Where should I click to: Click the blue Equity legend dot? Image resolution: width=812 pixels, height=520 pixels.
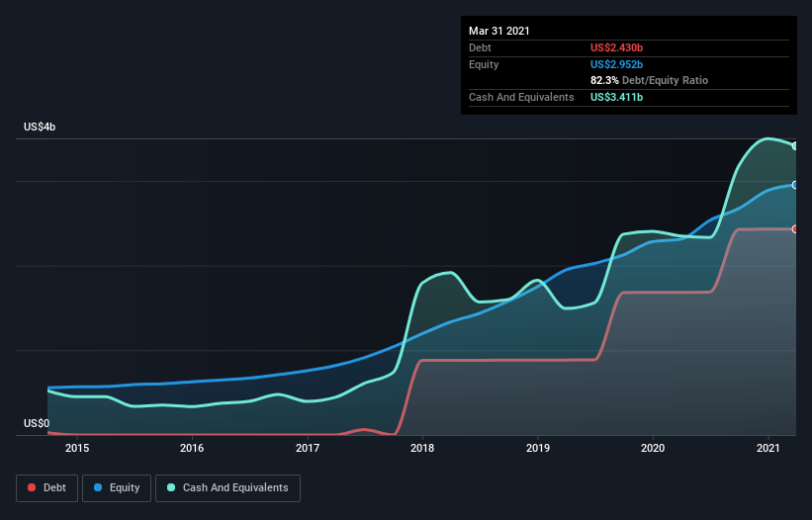click(x=98, y=487)
